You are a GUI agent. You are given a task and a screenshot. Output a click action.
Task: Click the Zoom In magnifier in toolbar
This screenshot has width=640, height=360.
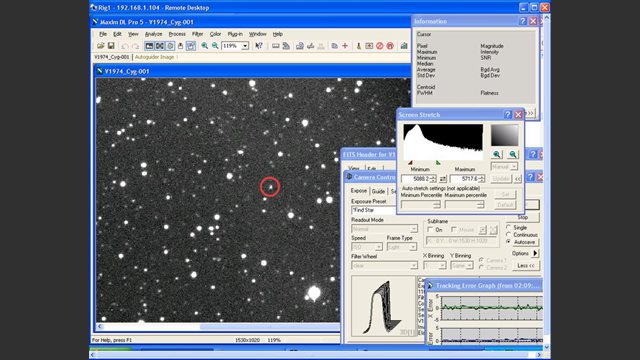pos(204,46)
